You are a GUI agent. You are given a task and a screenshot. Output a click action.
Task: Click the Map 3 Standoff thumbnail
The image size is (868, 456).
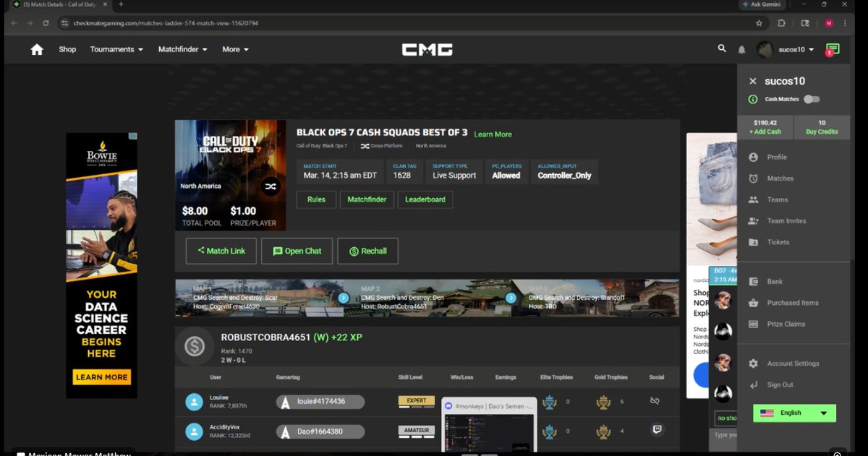click(x=595, y=298)
